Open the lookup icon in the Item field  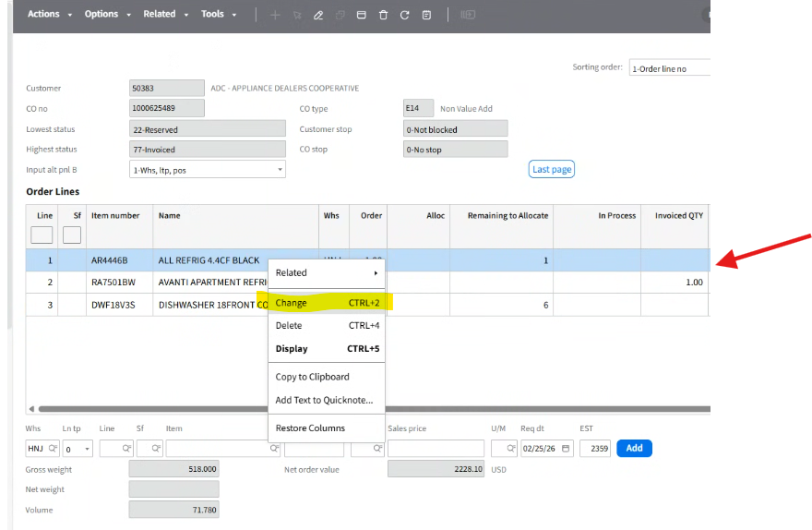(x=274, y=448)
